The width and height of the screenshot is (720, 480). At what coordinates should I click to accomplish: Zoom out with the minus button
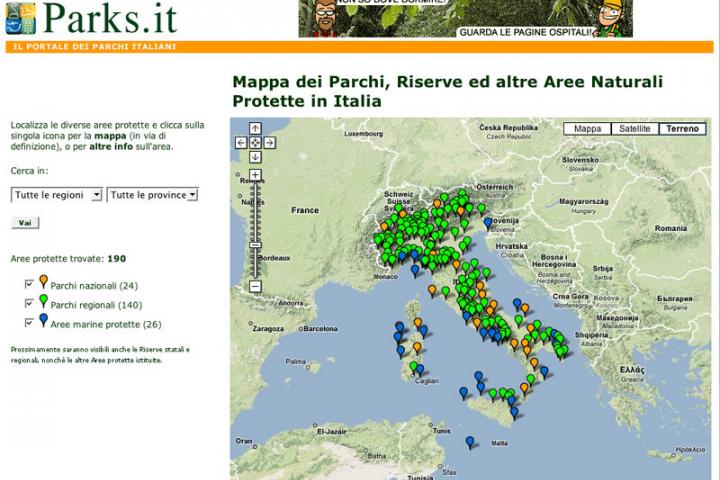255,287
